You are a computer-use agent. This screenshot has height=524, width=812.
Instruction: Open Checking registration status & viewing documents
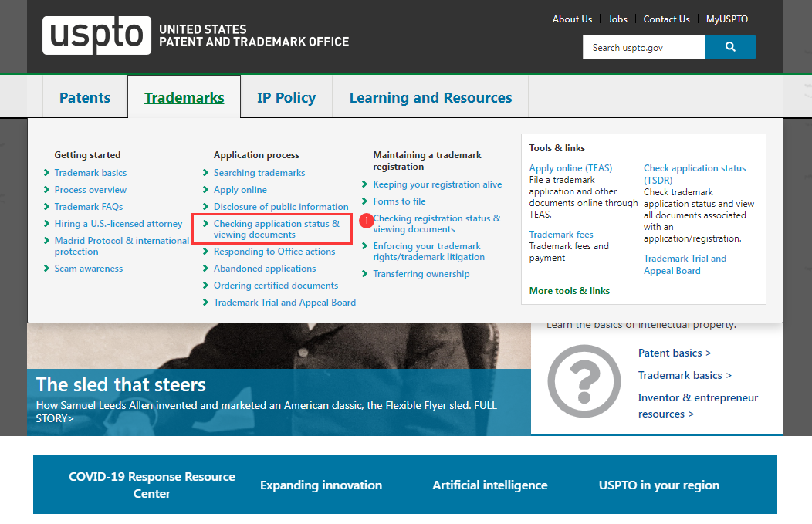coord(437,224)
